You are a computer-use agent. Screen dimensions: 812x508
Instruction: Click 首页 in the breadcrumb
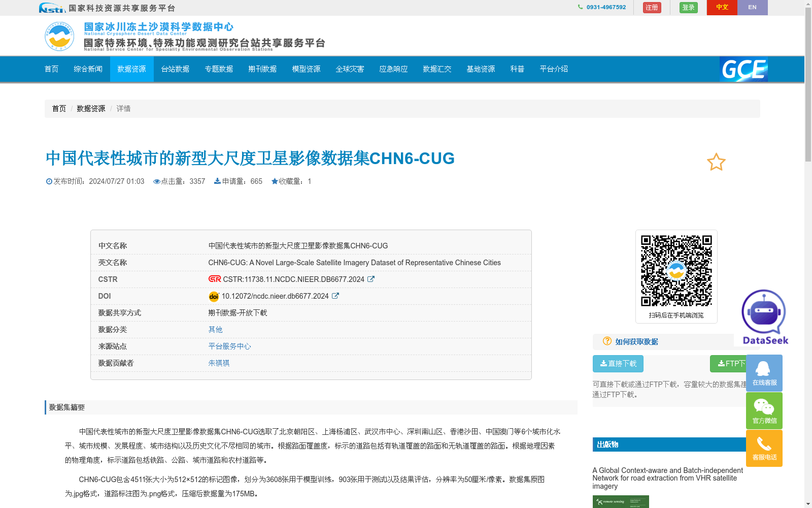click(x=59, y=109)
